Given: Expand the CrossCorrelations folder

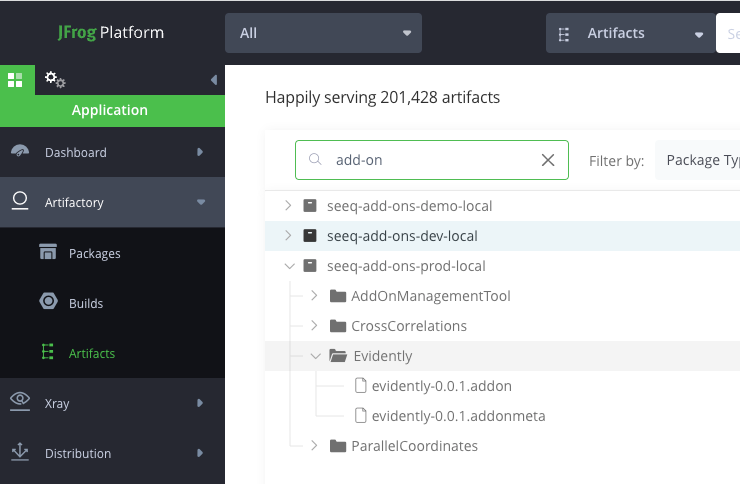Looking at the screenshot, I should tap(313, 326).
